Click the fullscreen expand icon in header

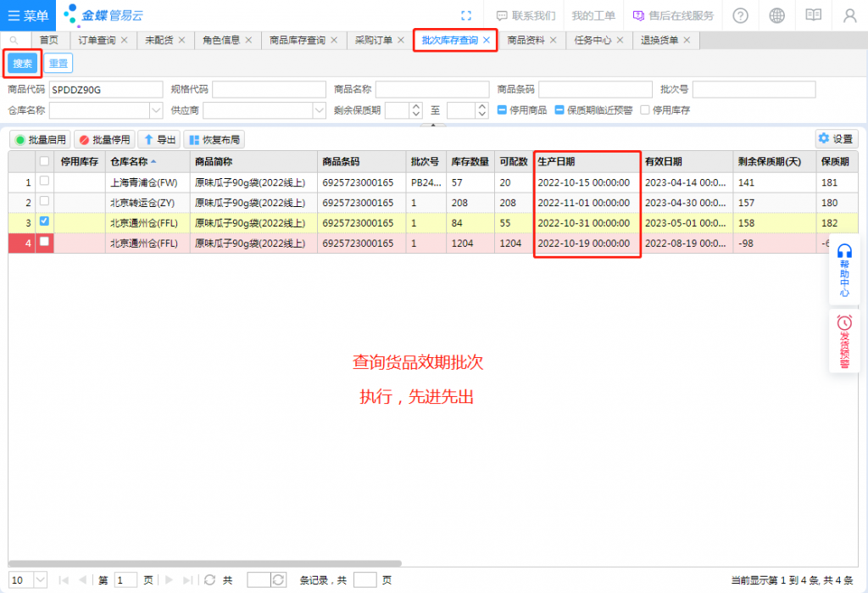pos(465,15)
